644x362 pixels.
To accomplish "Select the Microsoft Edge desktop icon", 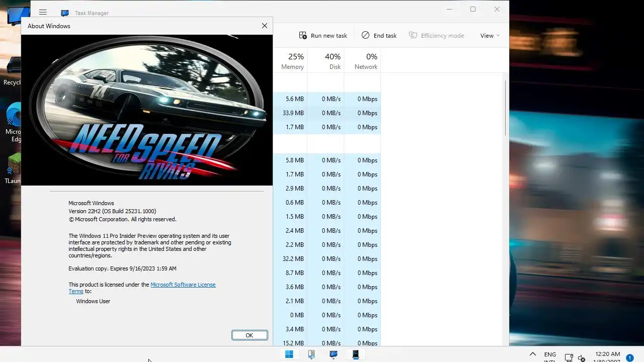I will [13, 122].
